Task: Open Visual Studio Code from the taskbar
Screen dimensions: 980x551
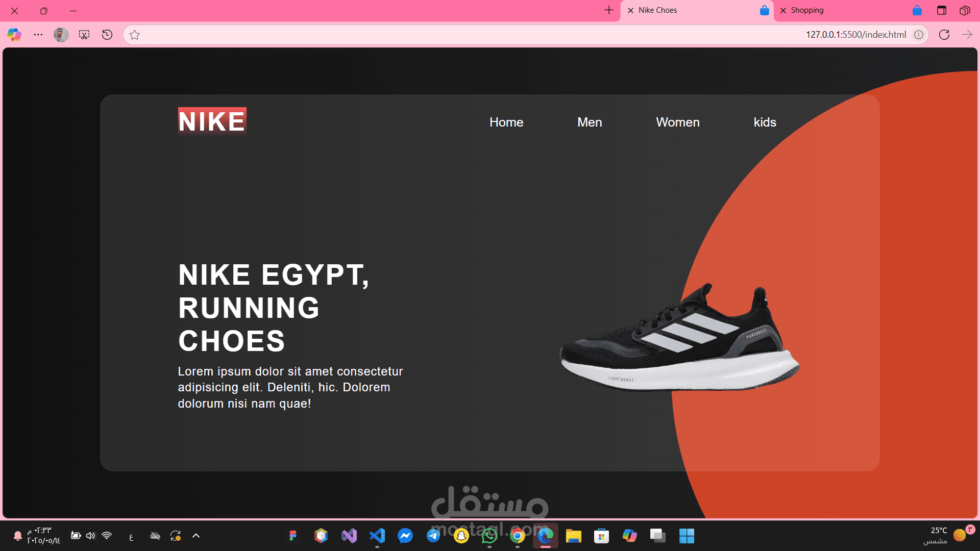Action: 377,536
